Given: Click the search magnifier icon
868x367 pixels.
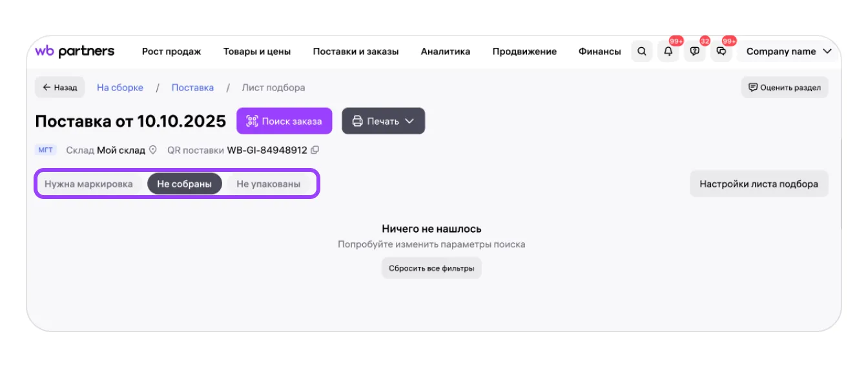Looking at the screenshot, I should tap(641, 52).
